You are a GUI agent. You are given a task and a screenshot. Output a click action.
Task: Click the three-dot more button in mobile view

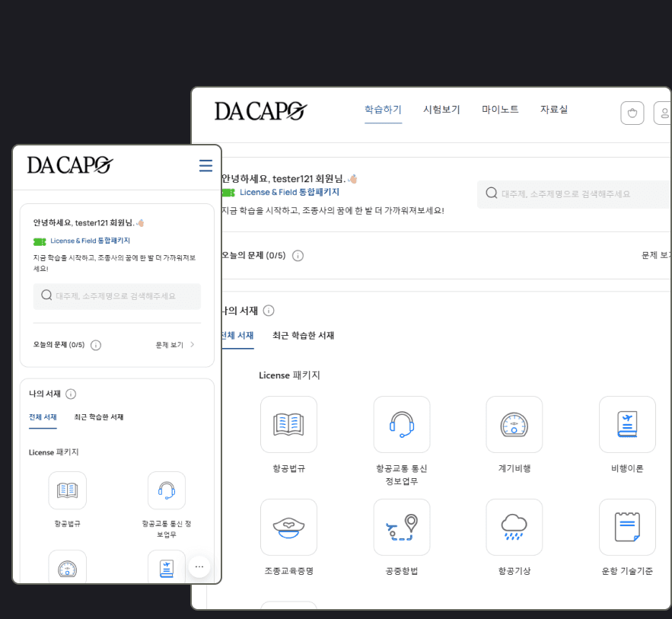(x=199, y=566)
